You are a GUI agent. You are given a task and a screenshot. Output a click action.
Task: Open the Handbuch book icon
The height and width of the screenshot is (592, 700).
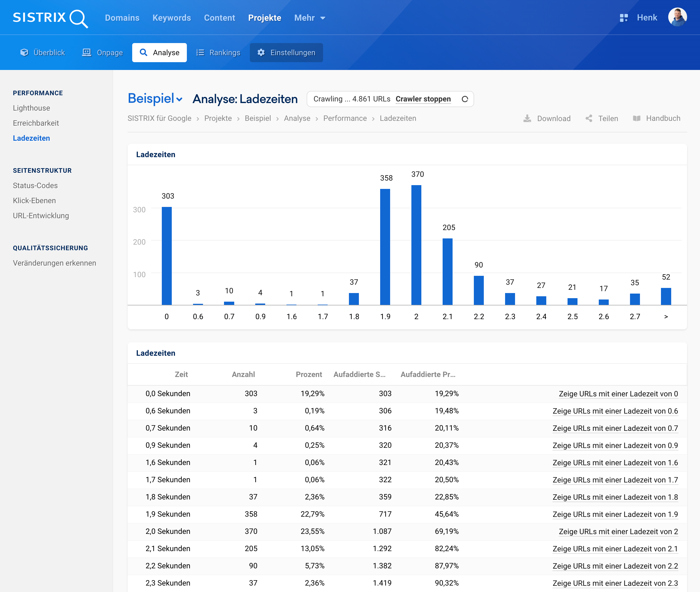tap(636, 118)
